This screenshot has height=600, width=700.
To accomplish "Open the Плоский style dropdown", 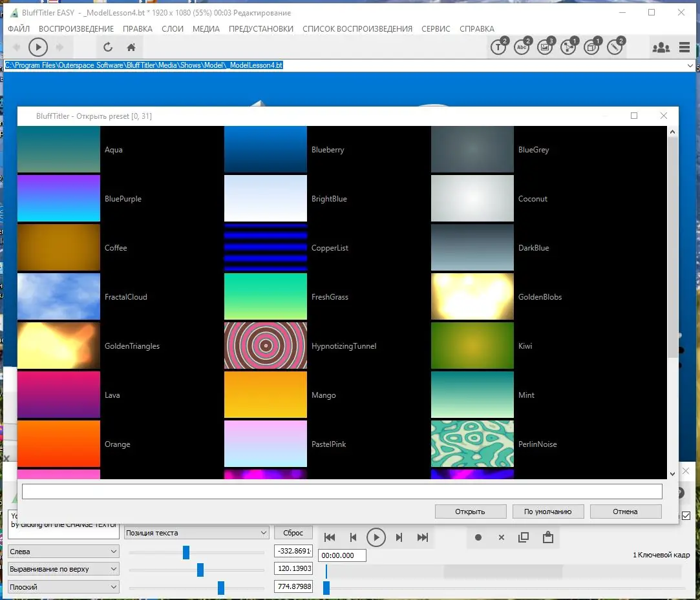I will pyautogui.click(x=63, y=586).
